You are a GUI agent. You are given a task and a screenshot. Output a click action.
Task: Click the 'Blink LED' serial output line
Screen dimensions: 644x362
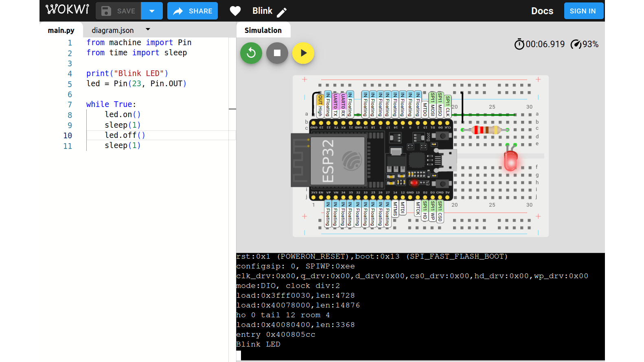point(258,344)
